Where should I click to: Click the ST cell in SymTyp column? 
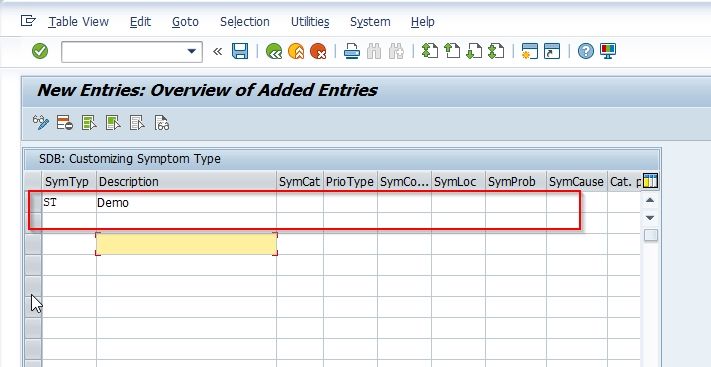[x=69, y=202]
